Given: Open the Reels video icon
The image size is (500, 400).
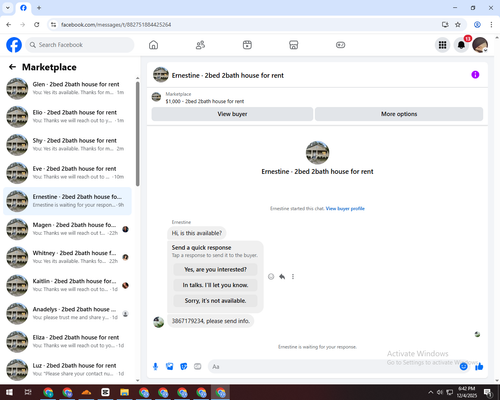Looking at the screenshot, I should [x=247, y=45].
